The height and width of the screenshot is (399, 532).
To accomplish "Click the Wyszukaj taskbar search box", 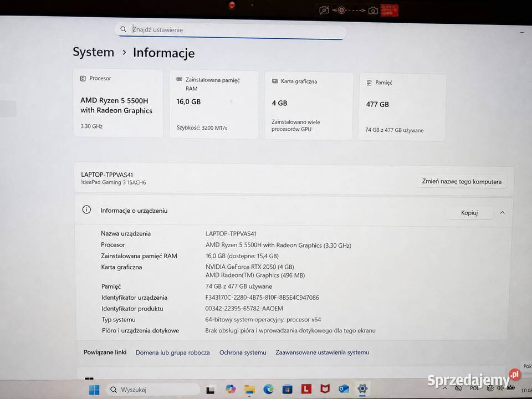I will coord(153,390).
